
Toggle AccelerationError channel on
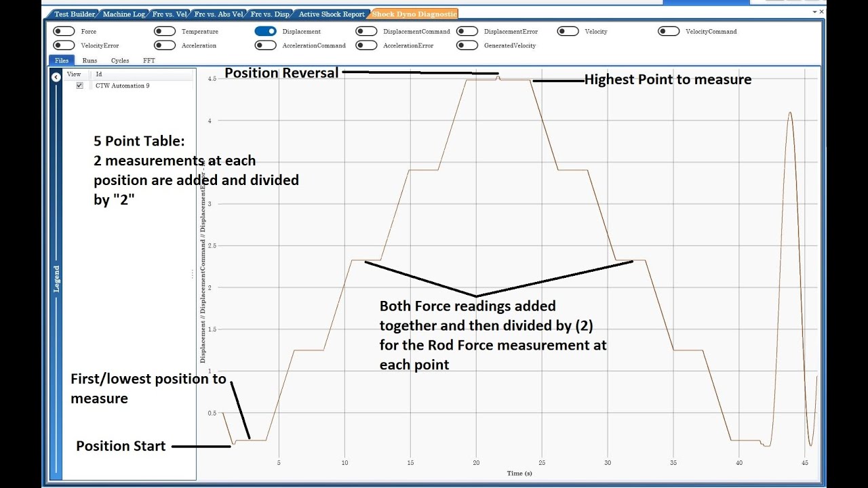coord(366,45)
